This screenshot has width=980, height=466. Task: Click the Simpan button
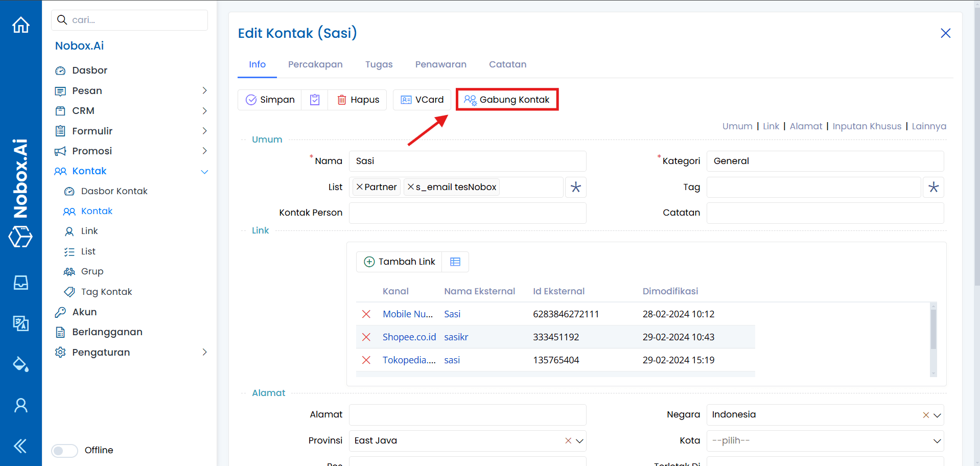pos(270,100)
